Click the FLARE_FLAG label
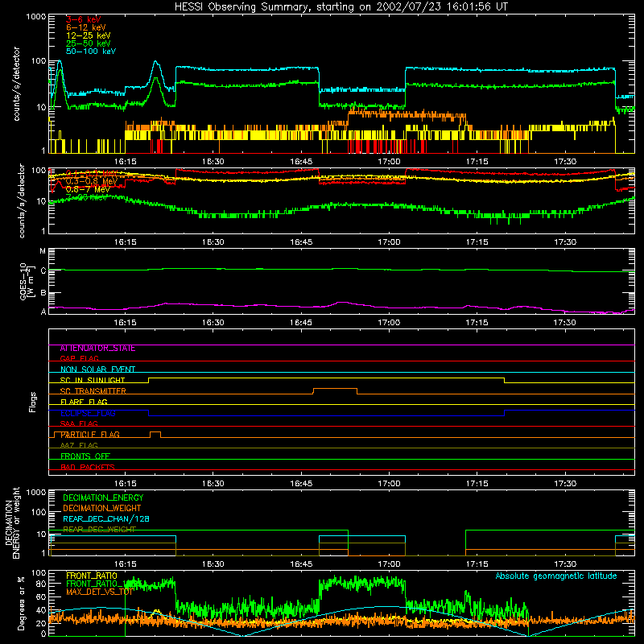This screenshot has width=644, height=644. pyautogui.click(x=84, y=402)
